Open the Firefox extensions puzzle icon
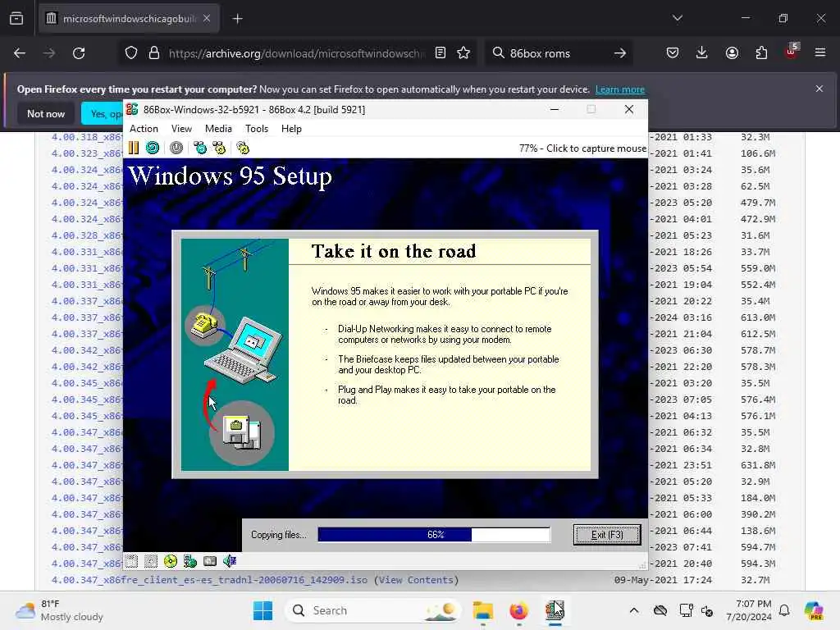The width and height of the screenshot is (840, 630). pyautogui.click(x=761, y=52)
